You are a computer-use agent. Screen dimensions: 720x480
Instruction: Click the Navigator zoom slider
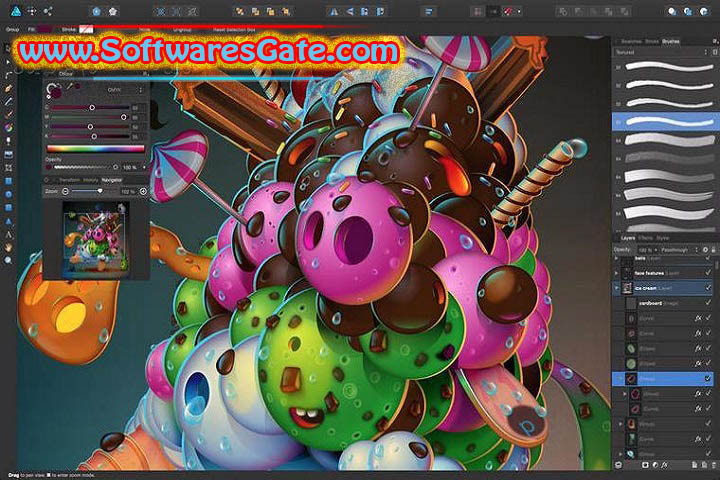(x=93, y=191)
